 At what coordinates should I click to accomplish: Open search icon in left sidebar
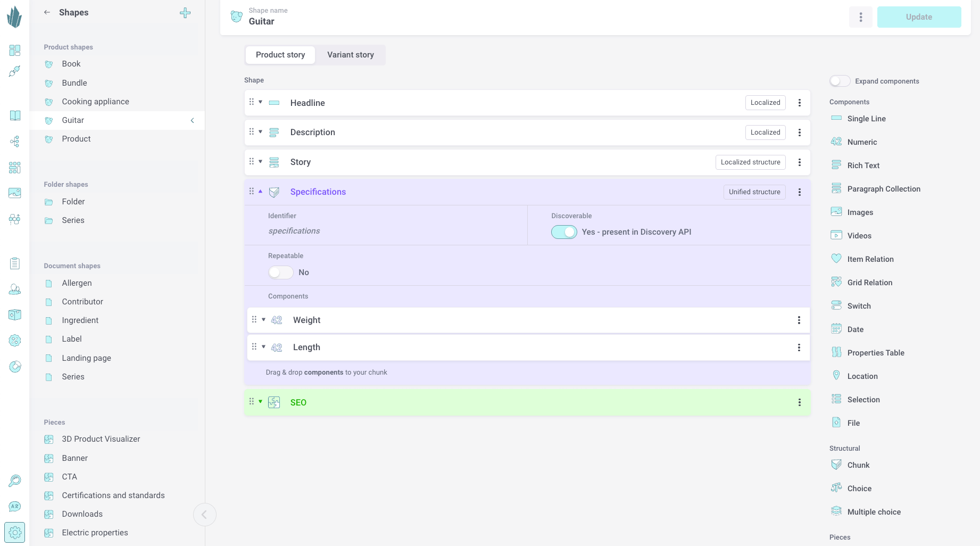[15, 481]
